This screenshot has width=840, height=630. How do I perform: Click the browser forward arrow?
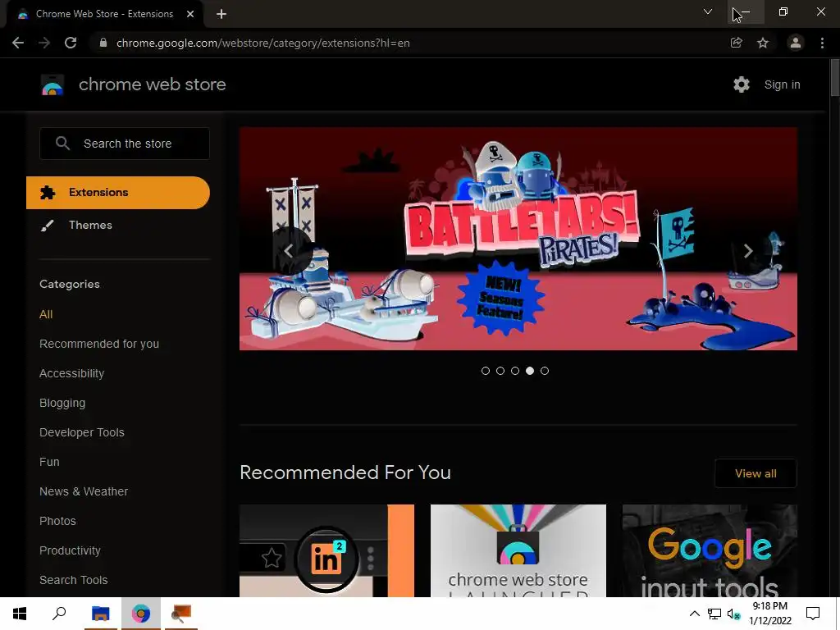coord(44,43)
